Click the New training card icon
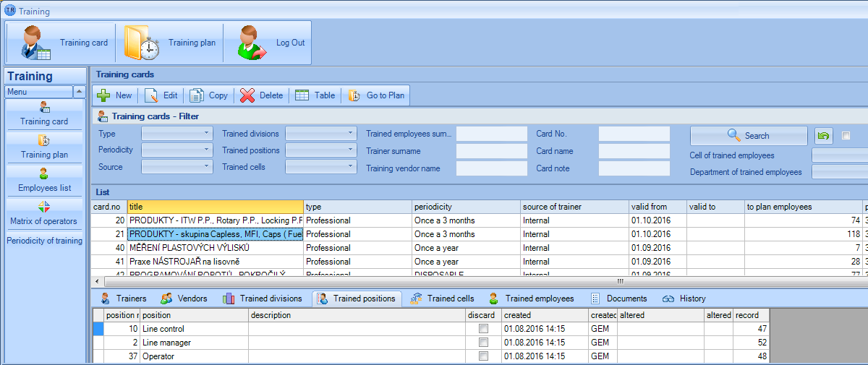Viewport: 868px width, 365px height. [104, 95]
